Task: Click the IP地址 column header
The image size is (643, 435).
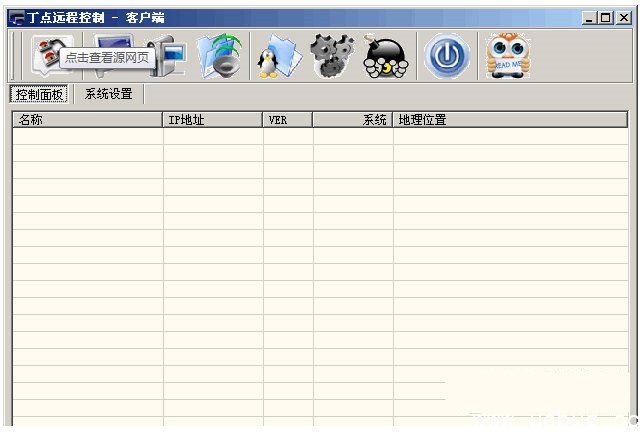Action: click(x=212, y=120)
